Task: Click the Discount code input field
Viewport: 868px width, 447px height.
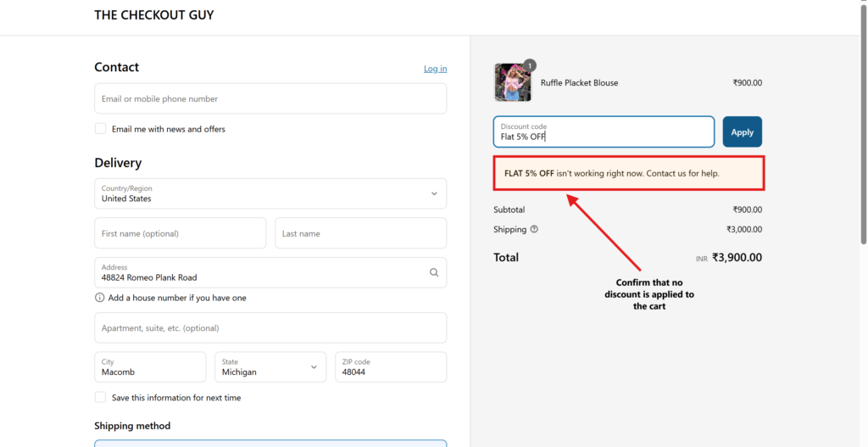Action: (x=604, y=131)
